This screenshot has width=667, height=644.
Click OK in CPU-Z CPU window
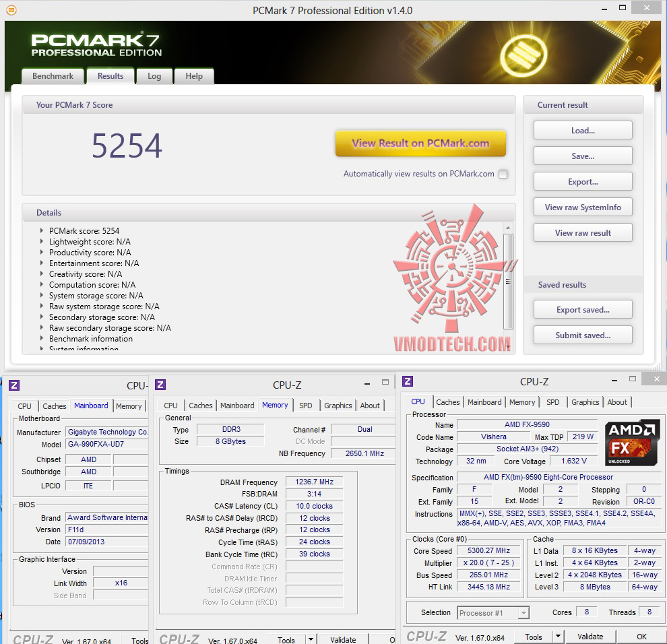[641, 637]
